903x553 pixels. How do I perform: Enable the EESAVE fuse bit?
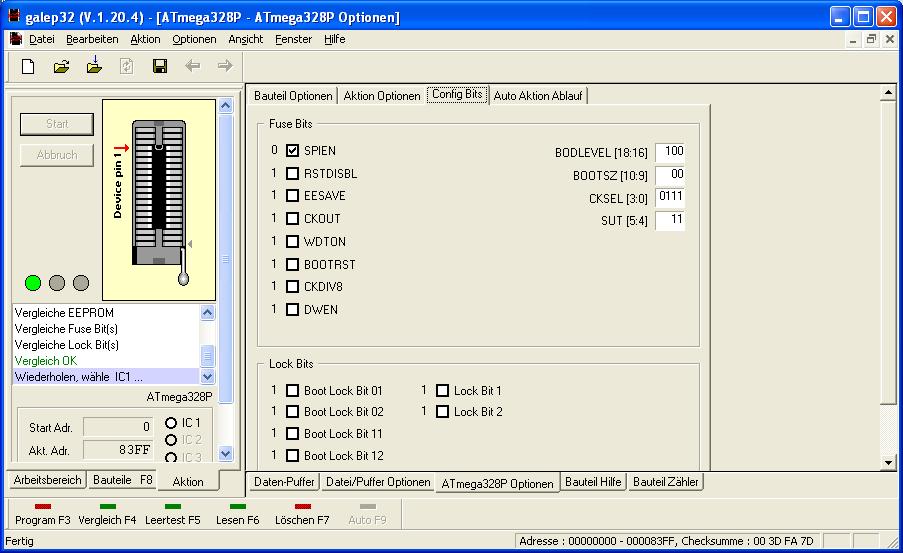293,196
